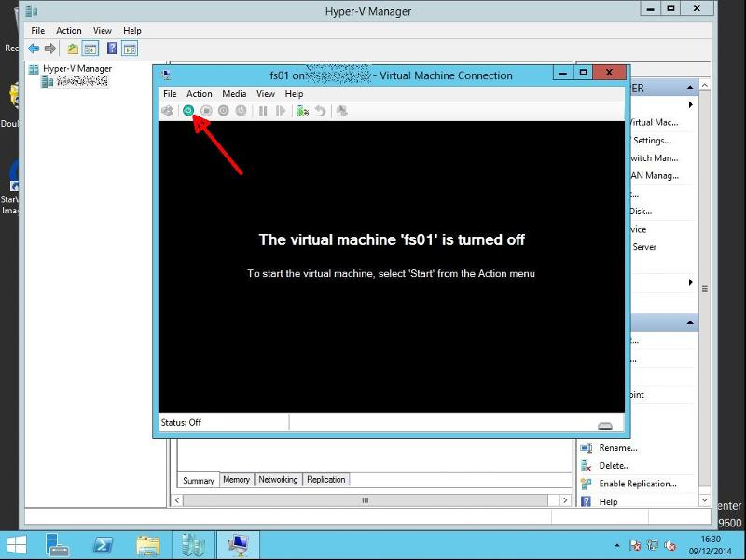This screenshot has height=560, width=746.
Task: Click the Back arrow in Hyper-V Manager toolbar
Action: click(34, 48)
